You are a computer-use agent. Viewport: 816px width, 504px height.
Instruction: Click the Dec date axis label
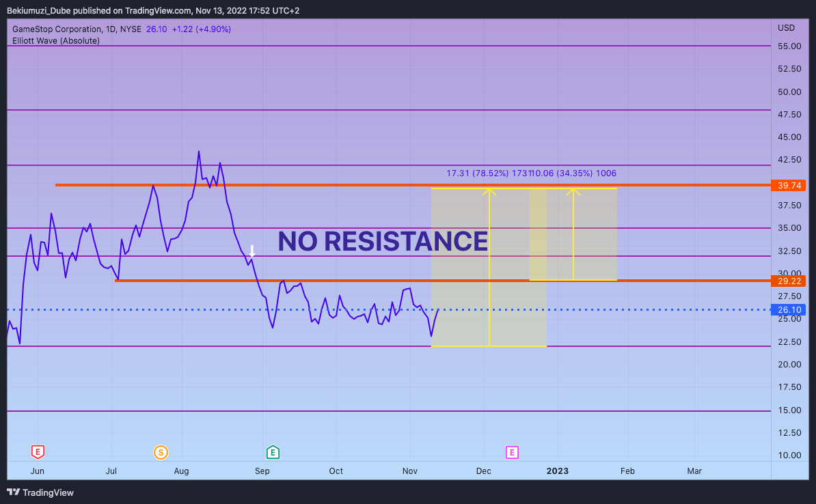coord(483,471)
